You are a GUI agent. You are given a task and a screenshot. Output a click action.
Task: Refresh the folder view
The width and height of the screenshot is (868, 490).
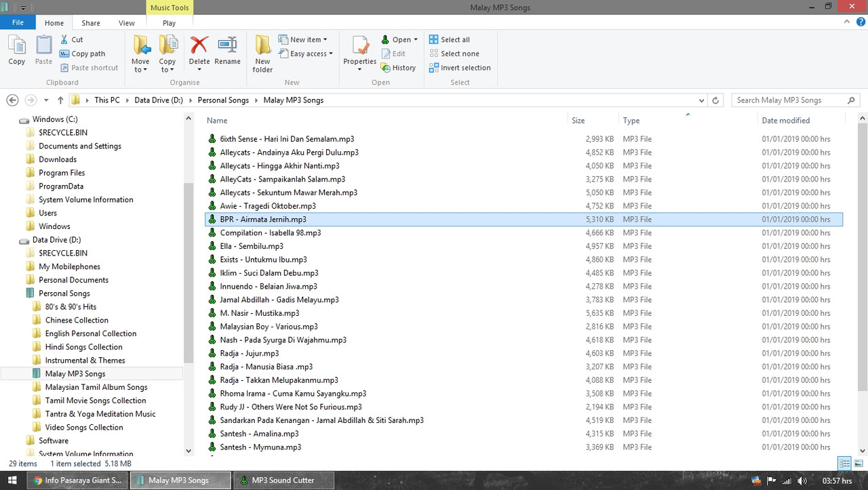point(715,100)
